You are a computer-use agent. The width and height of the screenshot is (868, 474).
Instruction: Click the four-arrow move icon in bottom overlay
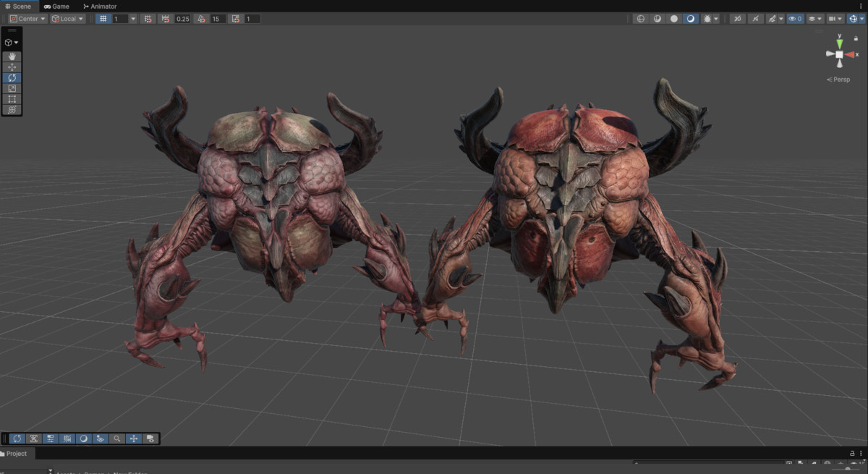(134, 439)
